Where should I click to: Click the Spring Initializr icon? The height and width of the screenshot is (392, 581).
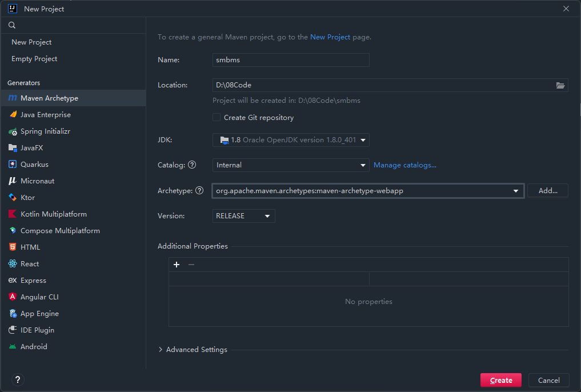(x=13, y=131)
